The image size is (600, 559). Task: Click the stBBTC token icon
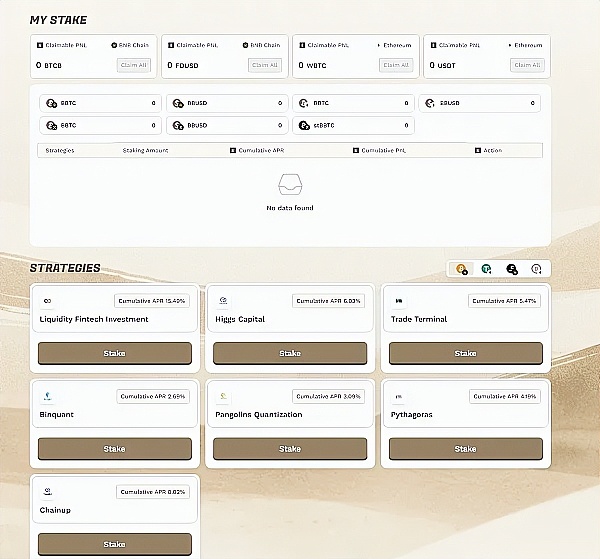[304, 125]
